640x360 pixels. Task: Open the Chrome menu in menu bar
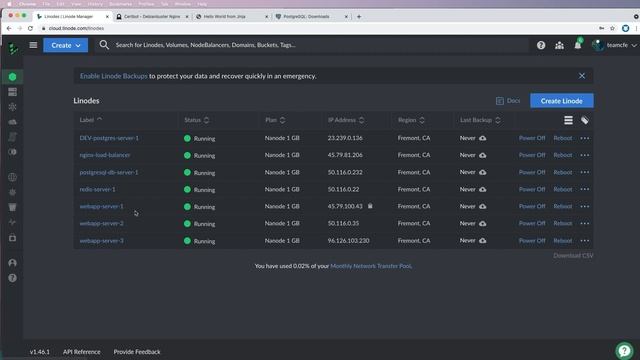click(28, 4)
